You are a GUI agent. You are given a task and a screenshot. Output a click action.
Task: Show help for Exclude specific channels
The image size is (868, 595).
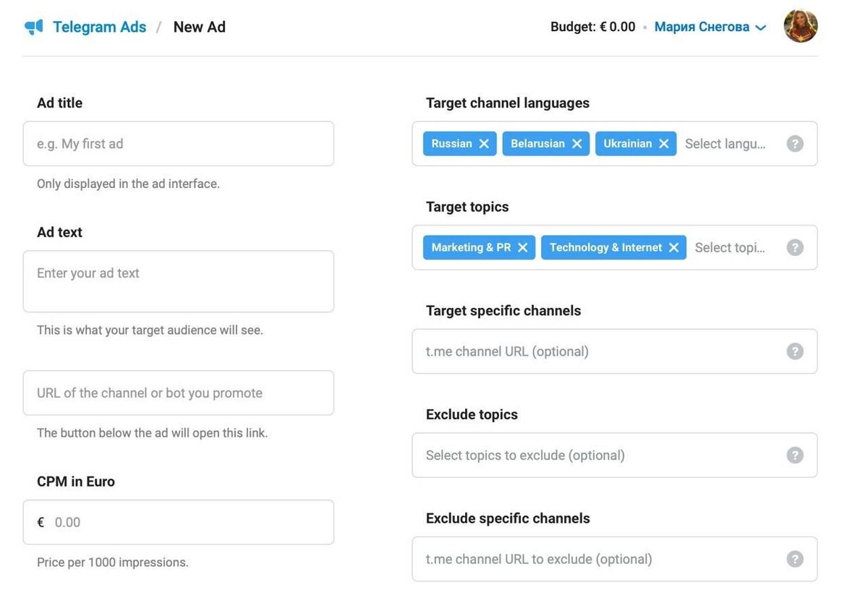pyautogui.click(x=795, y=559)
